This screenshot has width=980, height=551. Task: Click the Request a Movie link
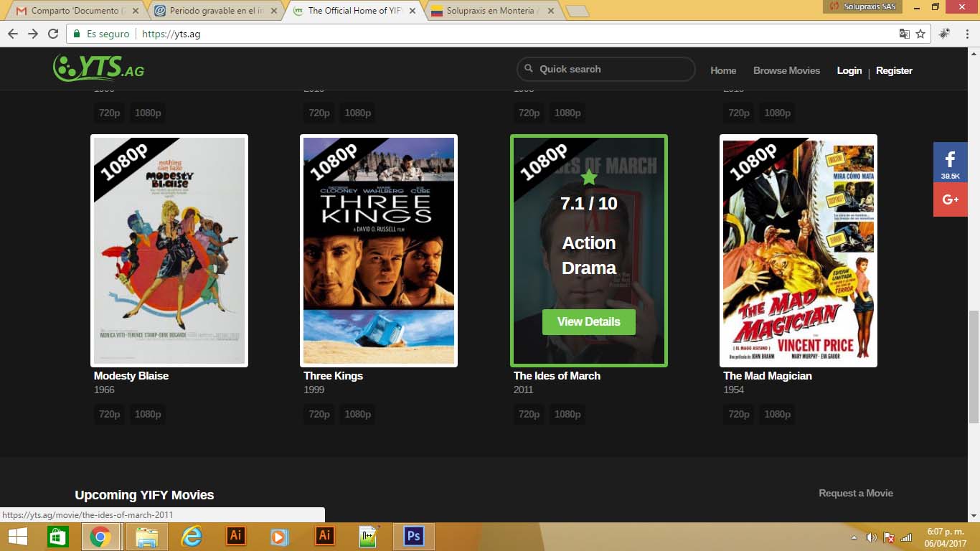[x=856, y=493]
